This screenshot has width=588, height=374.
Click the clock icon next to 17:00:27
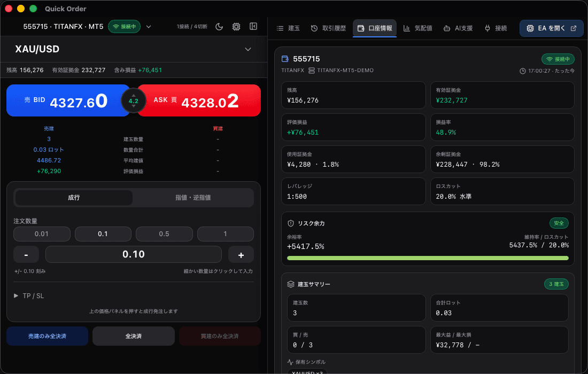pos(523,71)
